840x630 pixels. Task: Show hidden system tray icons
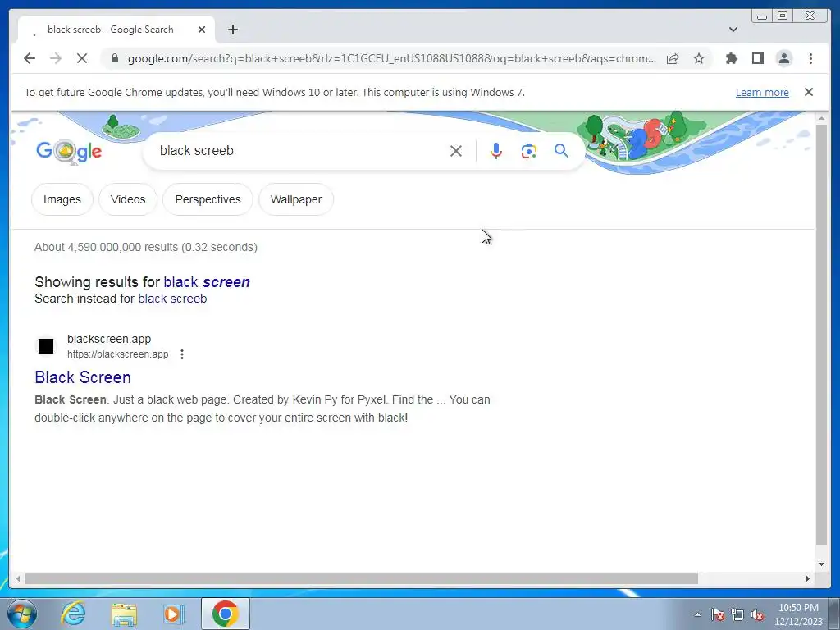point(697,614)
